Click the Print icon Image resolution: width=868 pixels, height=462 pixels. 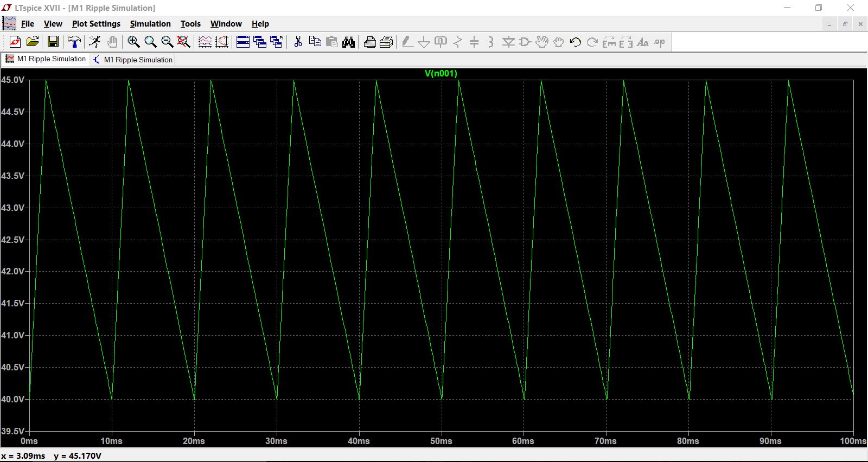click(x=386, y=42)
